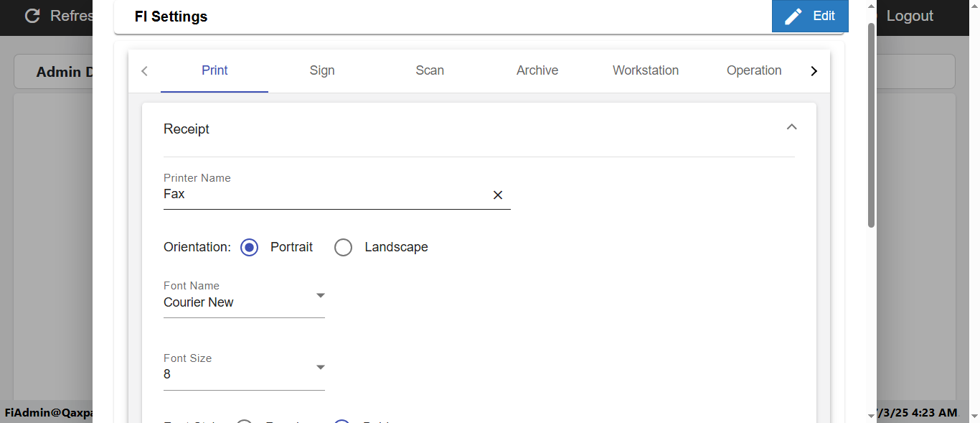Open the Scan tab
The width and height of the screenshot is (980, 423).
coord(430,70)
